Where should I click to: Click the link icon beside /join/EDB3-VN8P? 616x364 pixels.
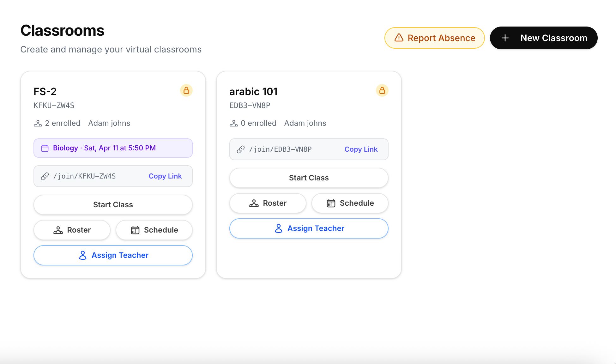(241, 149)
